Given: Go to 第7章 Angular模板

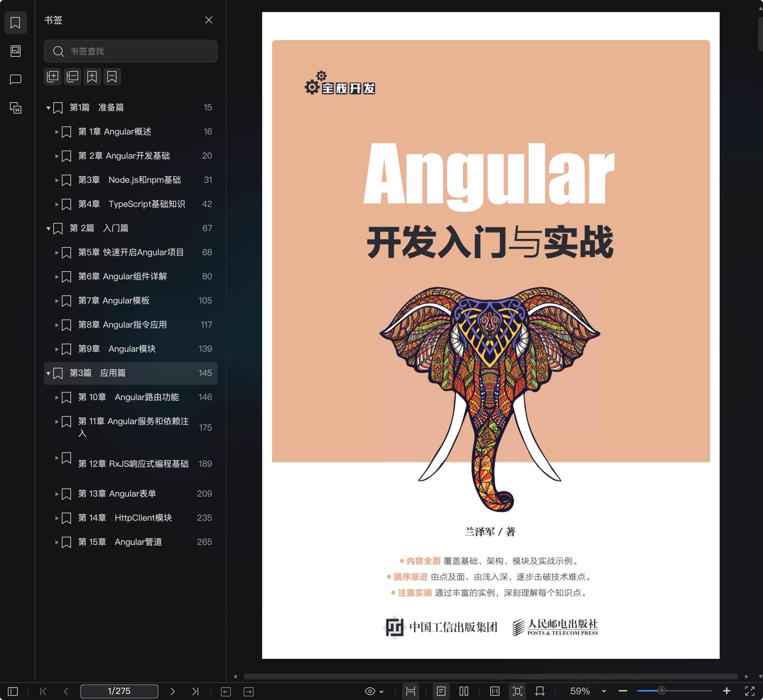Looking at the screenshot, I should pyautogui.click(x=114, y=301).
